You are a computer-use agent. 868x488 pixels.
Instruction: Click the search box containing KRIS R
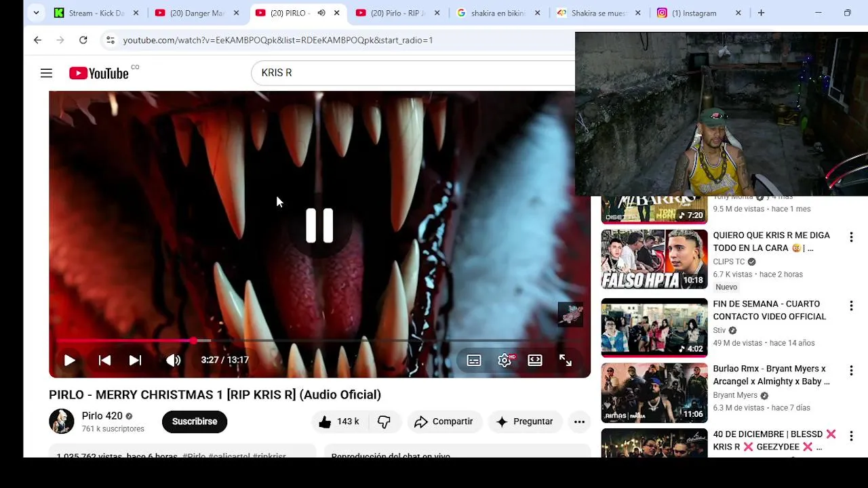(414, 73)
